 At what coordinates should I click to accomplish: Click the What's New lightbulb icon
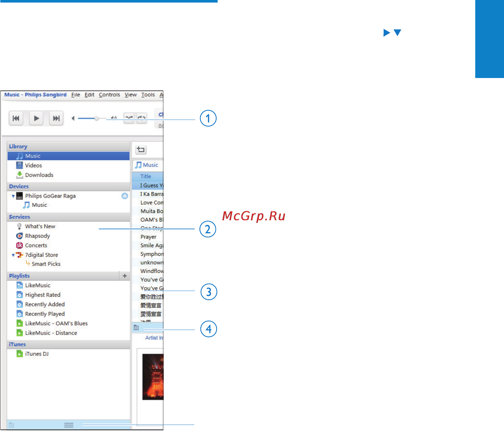[x=19, y=226]
